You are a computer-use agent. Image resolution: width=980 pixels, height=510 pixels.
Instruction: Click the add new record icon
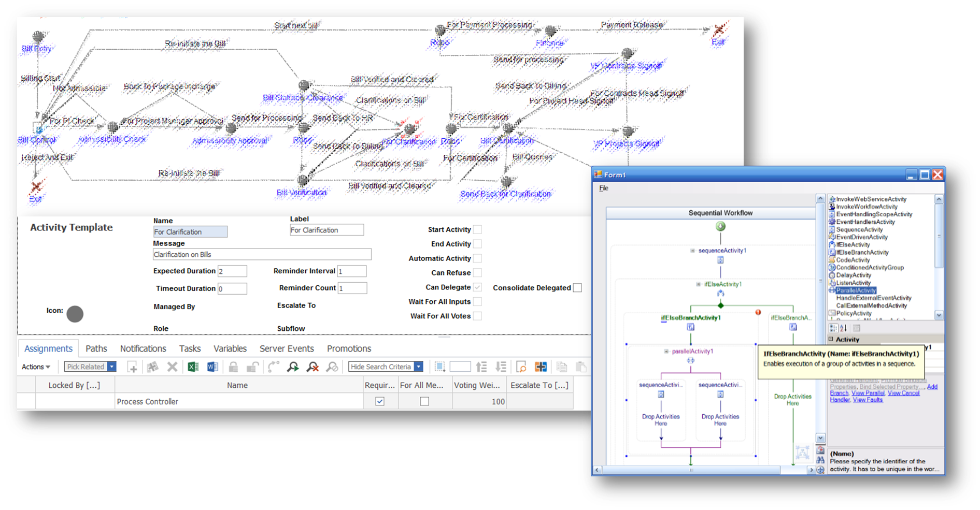pyautogui.click(x=132, y=367)
